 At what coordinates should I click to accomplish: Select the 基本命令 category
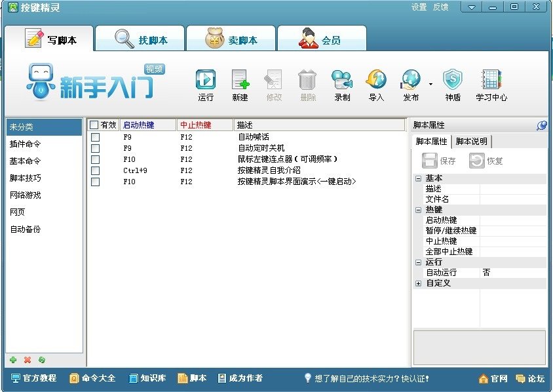click(44, 161)
